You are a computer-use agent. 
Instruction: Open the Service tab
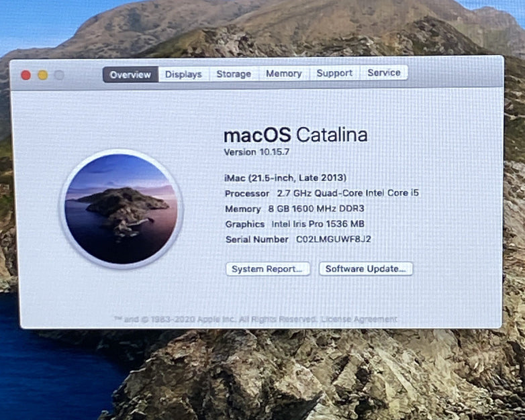[384, 72]
